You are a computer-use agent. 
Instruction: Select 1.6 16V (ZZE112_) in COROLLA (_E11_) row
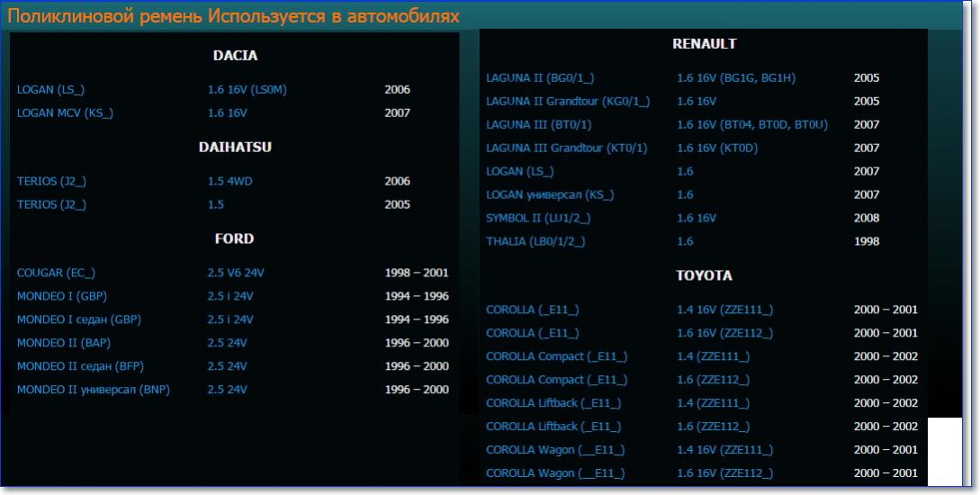(725, 333)
